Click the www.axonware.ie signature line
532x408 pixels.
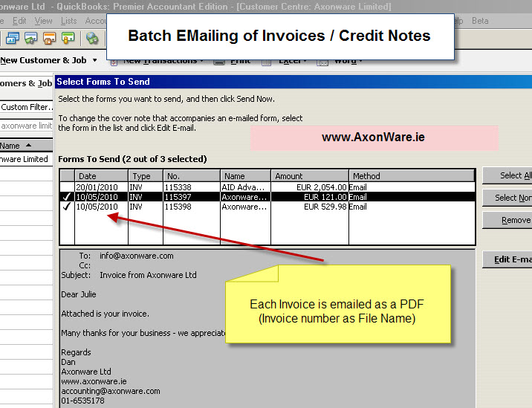[94, 381]
